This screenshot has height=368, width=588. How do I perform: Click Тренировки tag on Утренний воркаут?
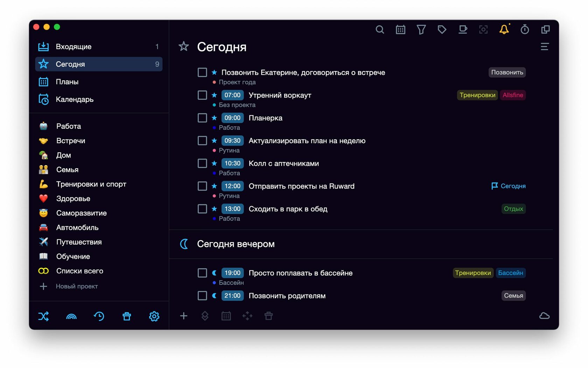coord(477,95)
